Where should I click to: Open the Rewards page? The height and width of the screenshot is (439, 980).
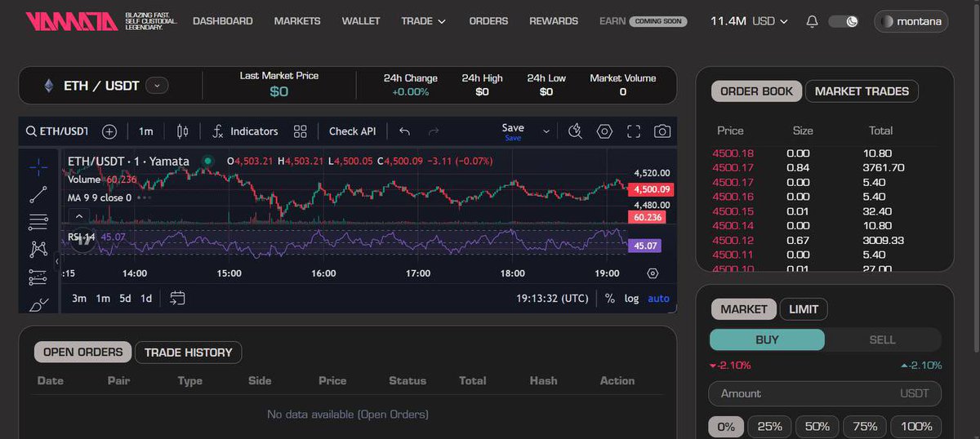coord(554,21)
